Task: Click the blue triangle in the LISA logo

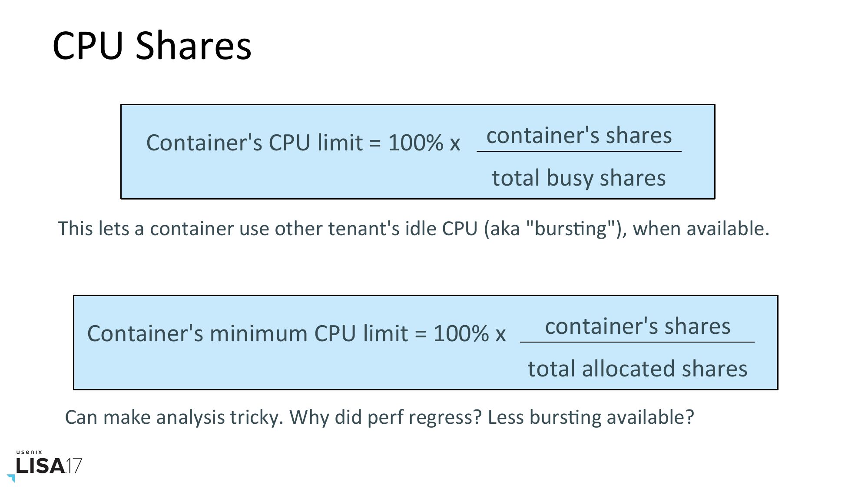Action: (x=12, y=478)
